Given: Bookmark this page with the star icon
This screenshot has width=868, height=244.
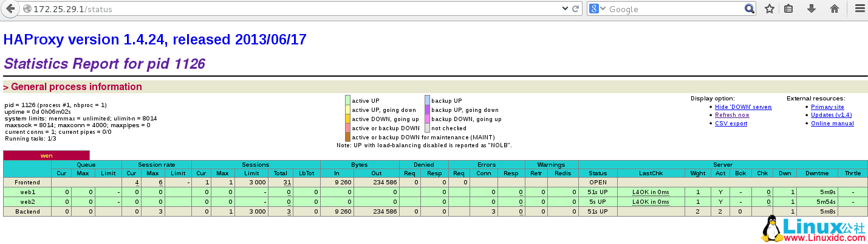Looking at the screenshot, I should [x=769, y=9].
